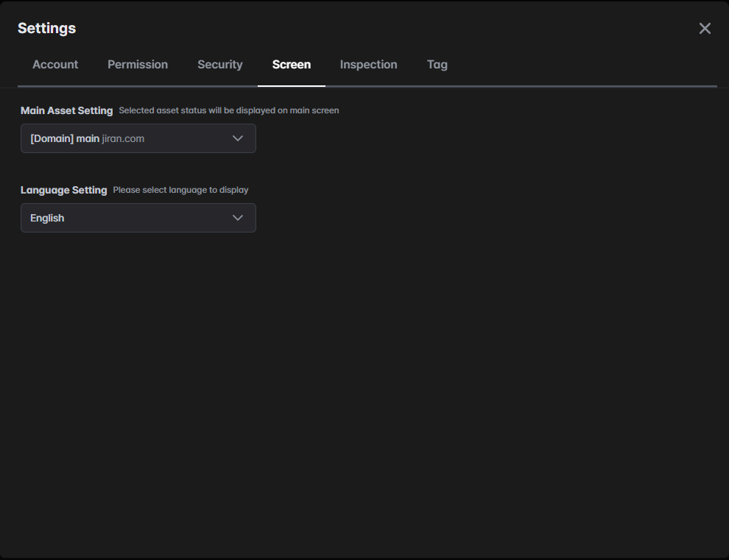Open the Tag tab
Image resolution: width=729 pixels, height=560 pixels.
click(437, 65)
